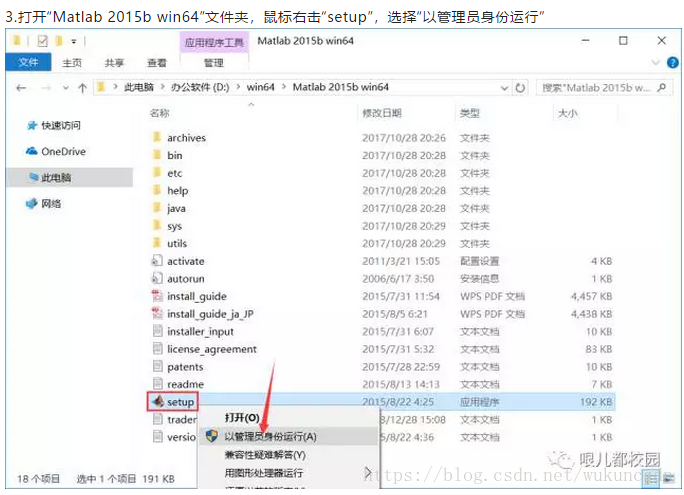The image size is (684, 495).
Task: Expand the graphics processor submenu arrow
Action: click(x=368, y=471)
